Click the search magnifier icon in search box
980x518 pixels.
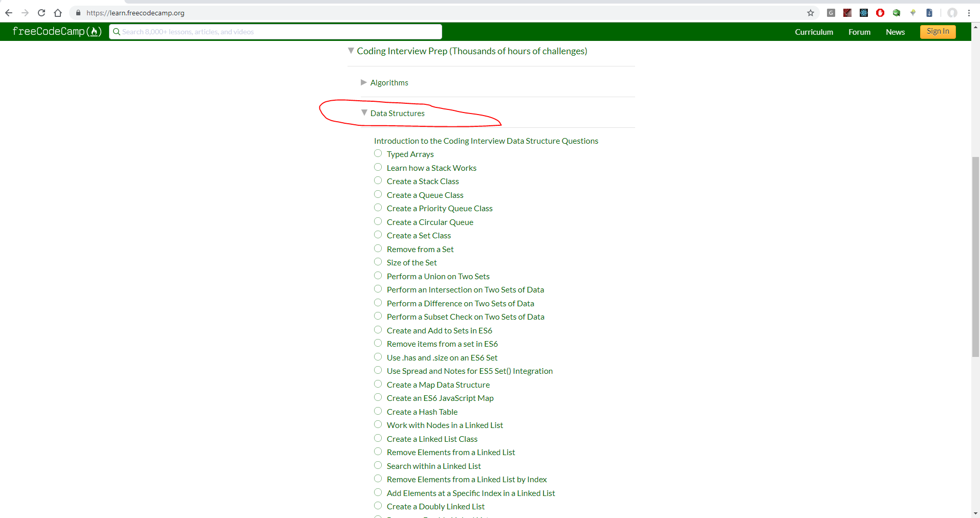tap(117, 32)
